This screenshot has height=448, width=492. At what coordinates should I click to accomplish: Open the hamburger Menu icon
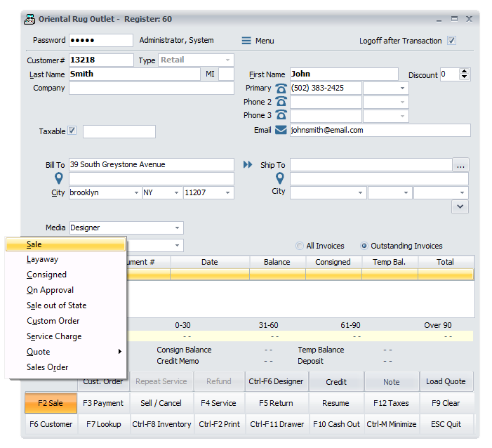(x=246, y=41)
